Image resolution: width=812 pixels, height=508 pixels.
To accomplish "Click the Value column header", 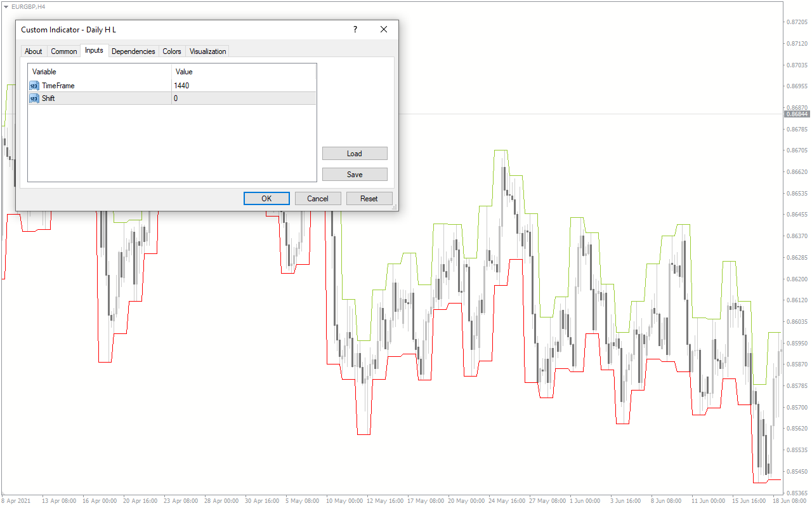I will (x=244, y=72).
